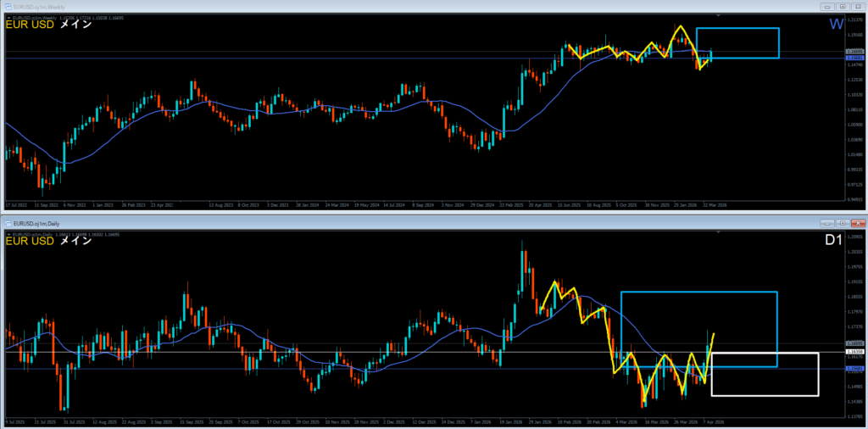Click the white 'D1' timeframe label
The image size is (868, 429).
coord(834,240)
